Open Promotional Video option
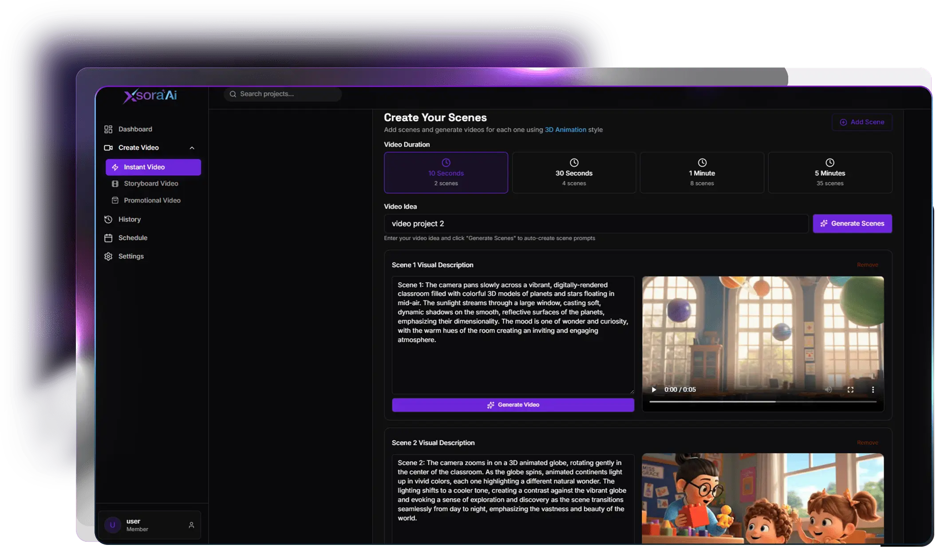944x560 pixels. (x=153, y=201)
